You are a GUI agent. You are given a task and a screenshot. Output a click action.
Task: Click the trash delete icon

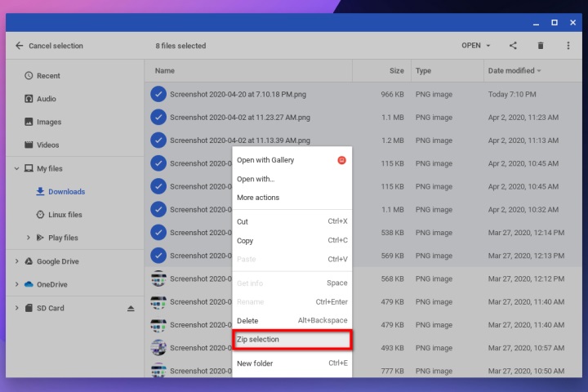coord(541,46)
